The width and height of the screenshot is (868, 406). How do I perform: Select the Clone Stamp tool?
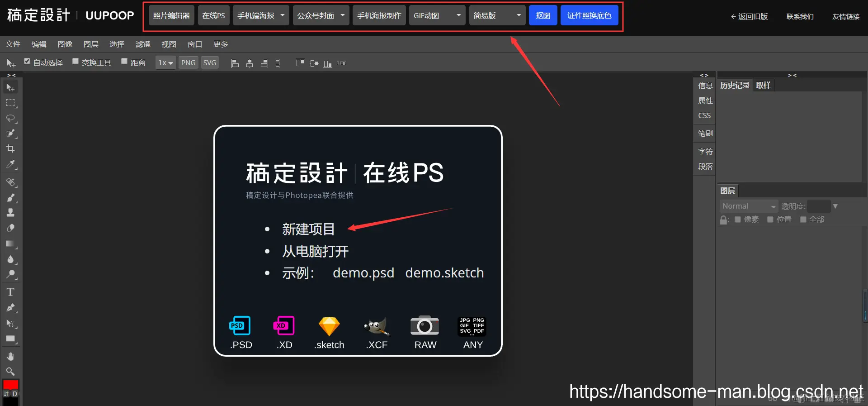[10, 213]
